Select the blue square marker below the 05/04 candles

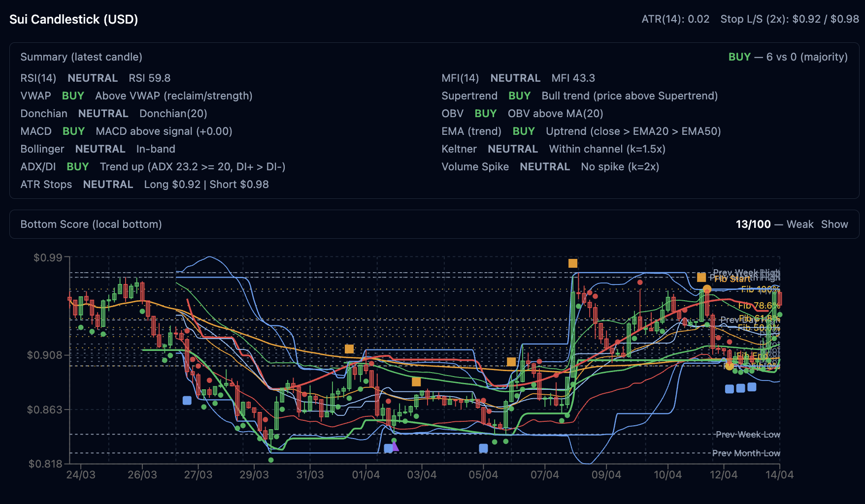point(483,448)
